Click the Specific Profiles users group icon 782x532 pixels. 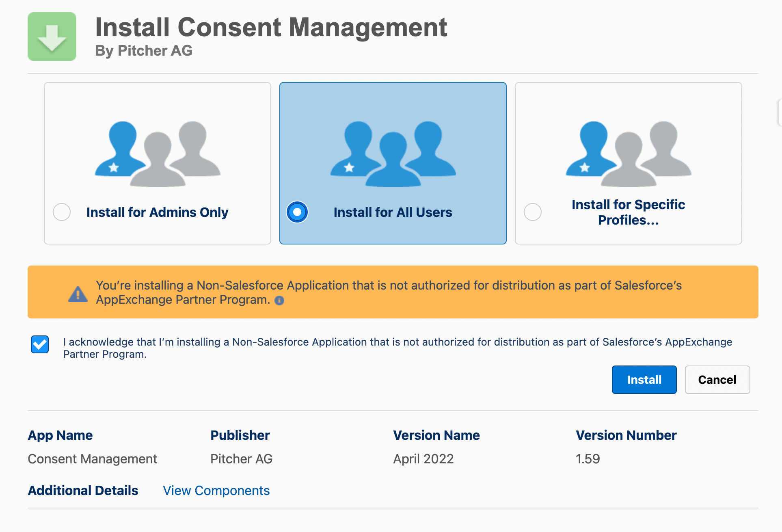[x=629, y=154]
